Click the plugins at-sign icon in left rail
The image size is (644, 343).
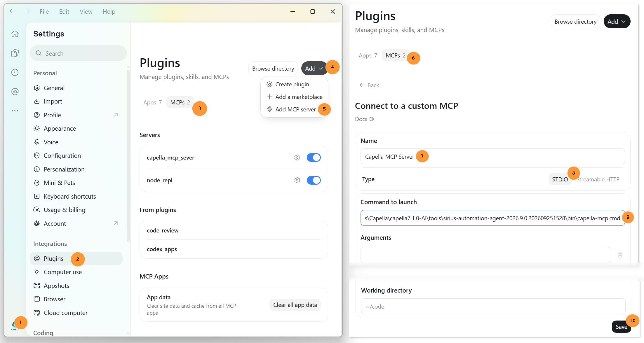coord(15,92)
